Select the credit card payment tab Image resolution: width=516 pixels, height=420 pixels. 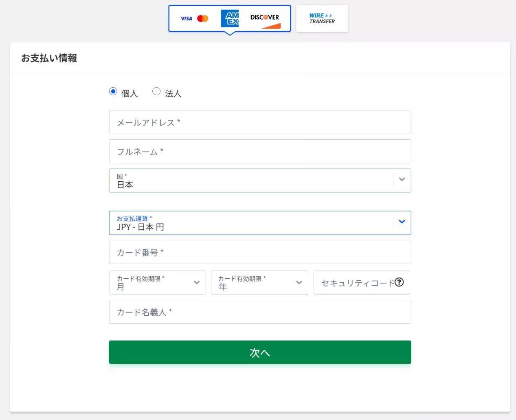tap(230, 18)
